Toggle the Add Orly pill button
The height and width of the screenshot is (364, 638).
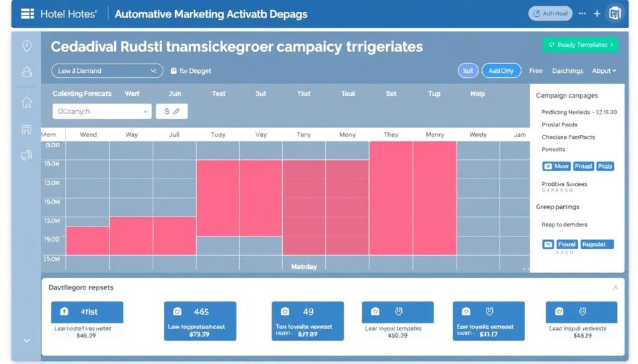pyautogui.click(x=501, y=71)
